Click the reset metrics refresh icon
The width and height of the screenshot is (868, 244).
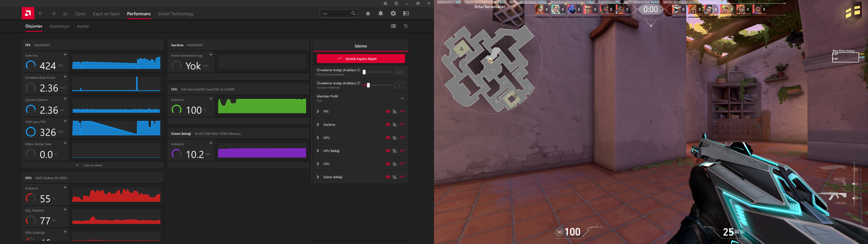(x=406, y=26)
